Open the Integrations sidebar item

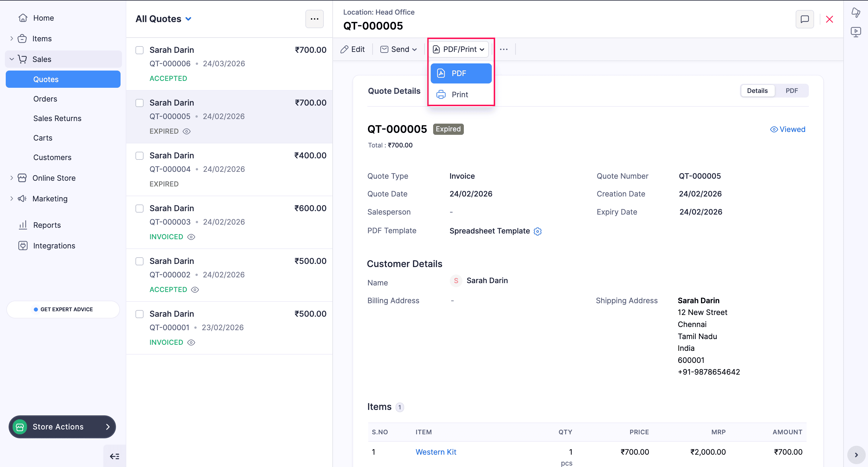54,246
